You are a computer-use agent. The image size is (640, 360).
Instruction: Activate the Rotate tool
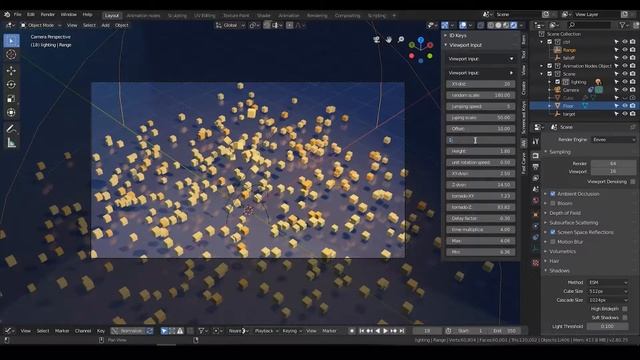point(11,84)
